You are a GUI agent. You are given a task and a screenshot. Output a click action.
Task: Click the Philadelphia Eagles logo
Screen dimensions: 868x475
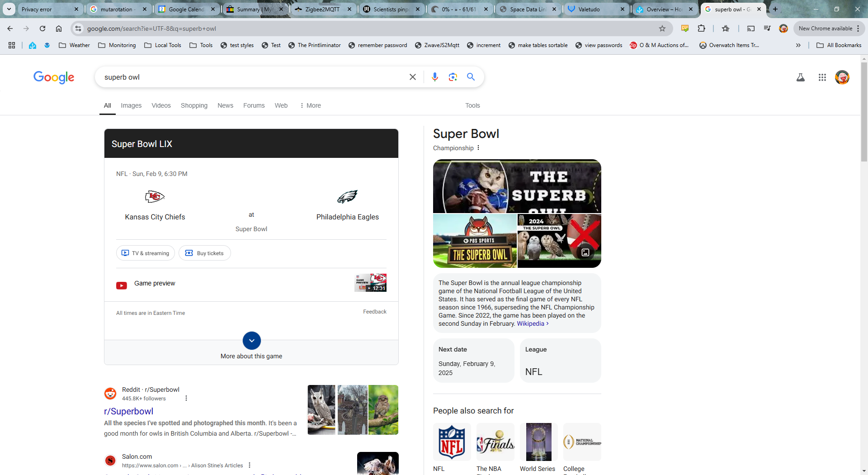[347, 196]
